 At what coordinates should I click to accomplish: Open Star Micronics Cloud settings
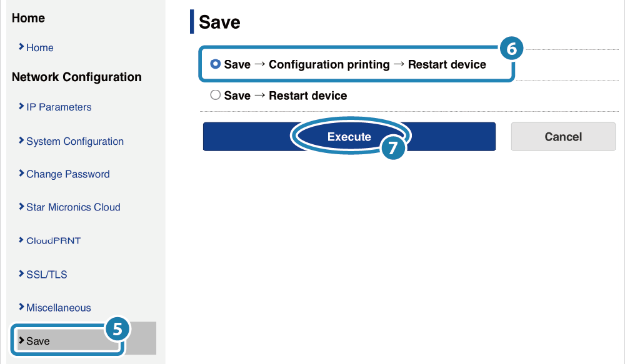coord(73,207)
